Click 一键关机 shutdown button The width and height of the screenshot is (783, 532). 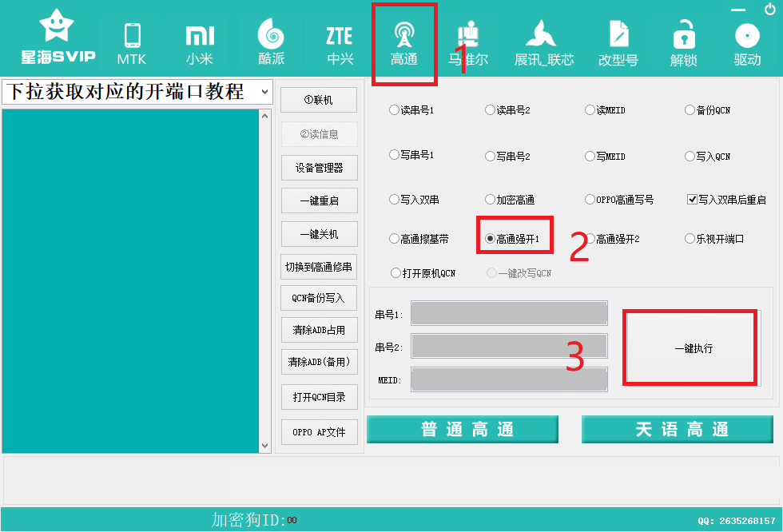319,234
